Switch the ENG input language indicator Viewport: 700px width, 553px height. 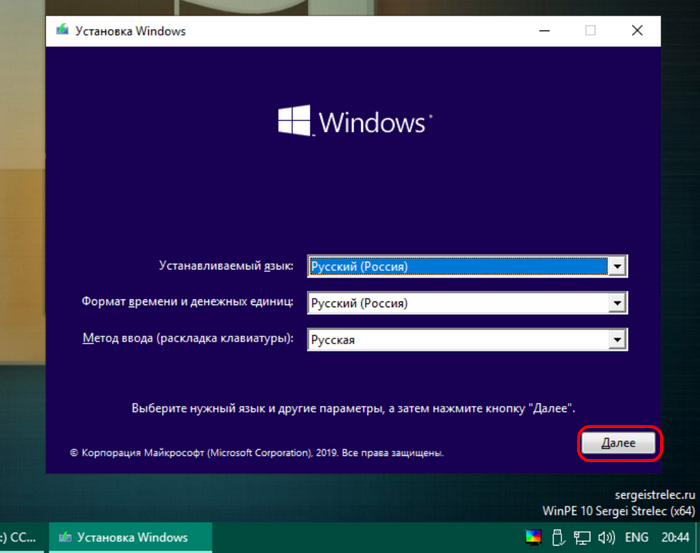coord(636,537)
